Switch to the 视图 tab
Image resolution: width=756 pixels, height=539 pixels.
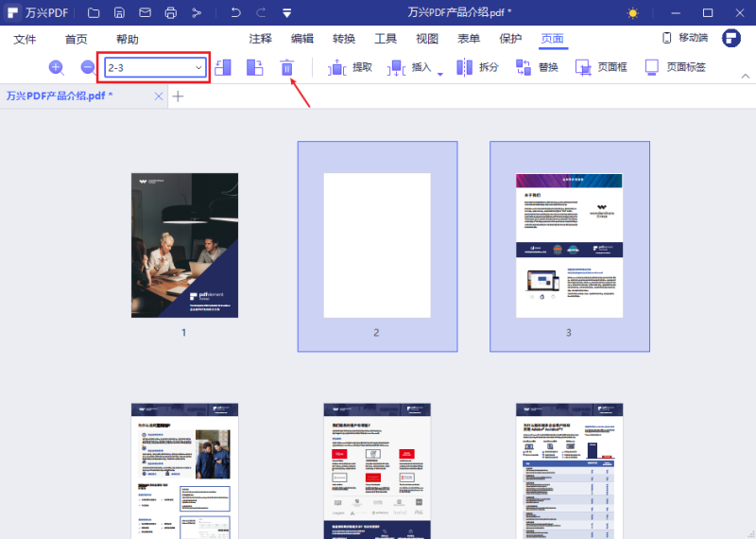tap(427, 39)
